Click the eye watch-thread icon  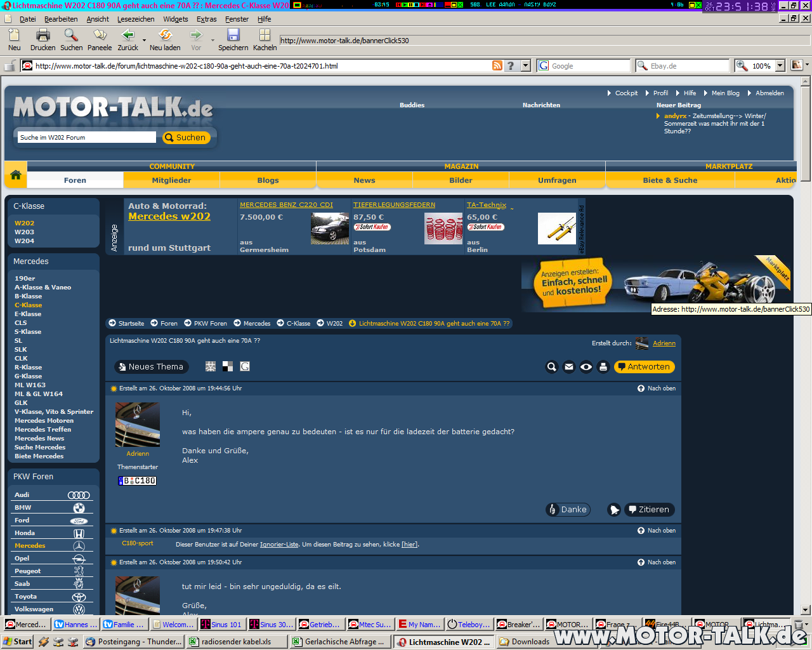click(586, 367)
